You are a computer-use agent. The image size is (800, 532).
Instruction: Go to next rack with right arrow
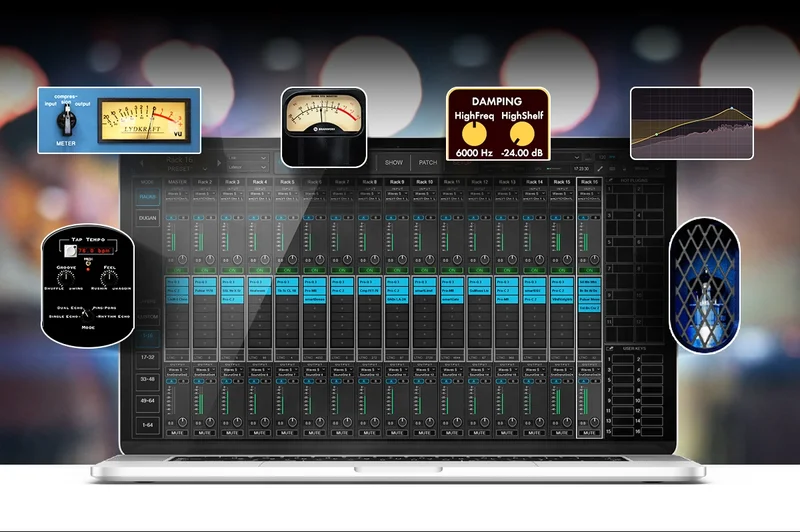pos(219,163)
